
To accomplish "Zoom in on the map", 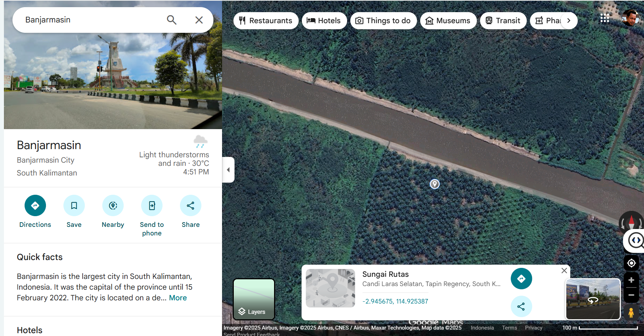I will click(x=631, y=280).
